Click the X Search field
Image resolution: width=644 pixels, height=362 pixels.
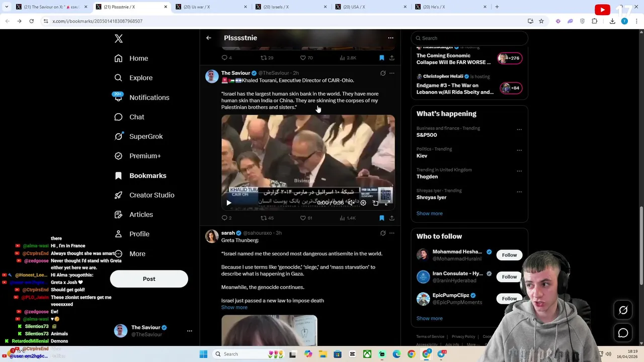pos(469,38)
